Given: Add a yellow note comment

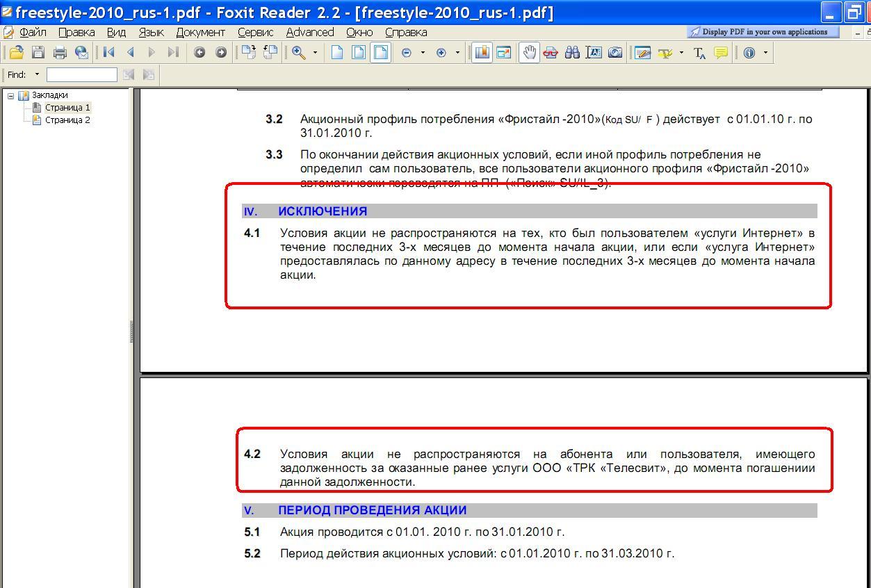Looking at the screenshot, I should tap(721, 52).
